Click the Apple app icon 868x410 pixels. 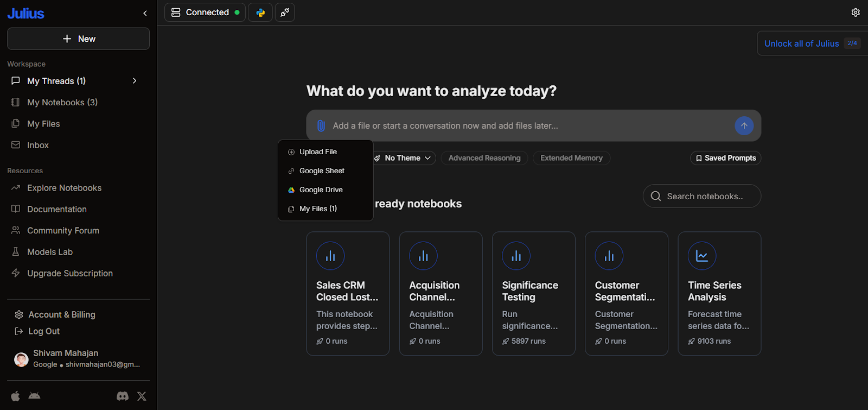(16, 396)
